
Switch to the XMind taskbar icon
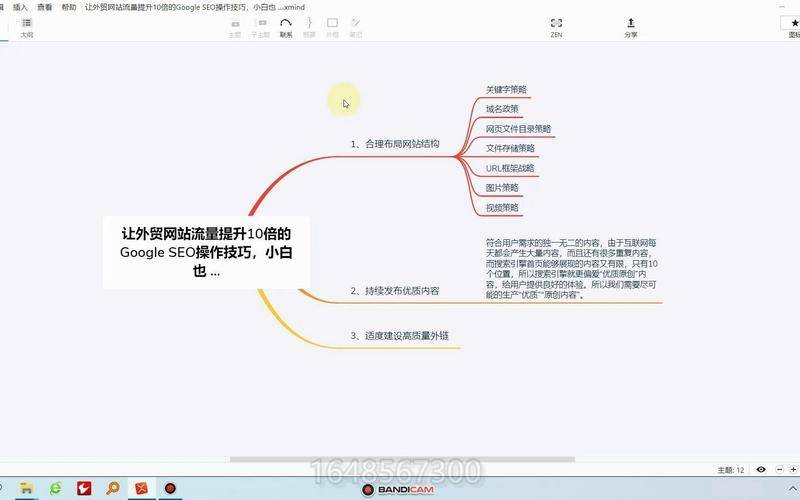[x=141, y=488]
